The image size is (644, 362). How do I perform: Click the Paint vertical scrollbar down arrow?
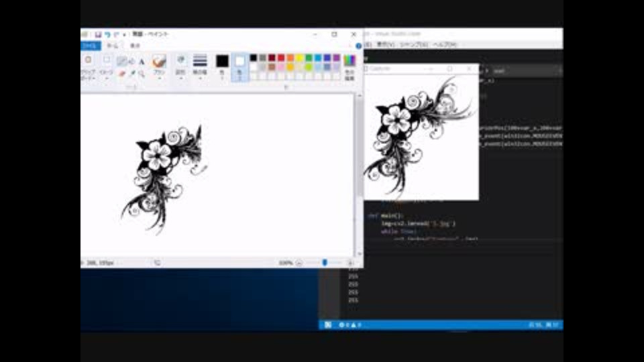tap(360, 254)
